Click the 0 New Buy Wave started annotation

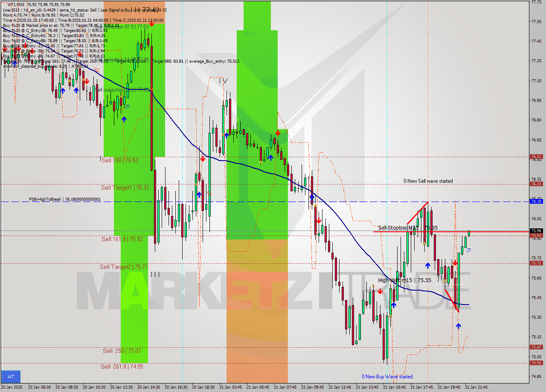(x=387, y=377)
